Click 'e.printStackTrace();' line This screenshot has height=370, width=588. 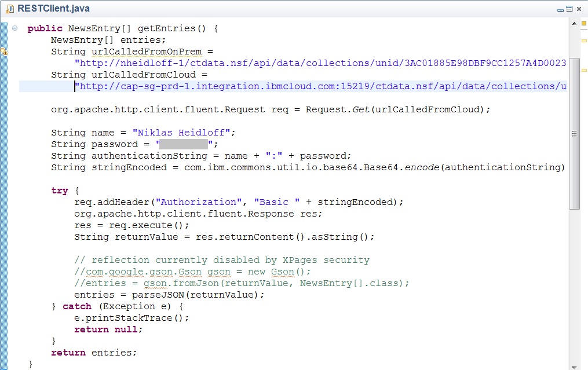[x=132, y=318]
